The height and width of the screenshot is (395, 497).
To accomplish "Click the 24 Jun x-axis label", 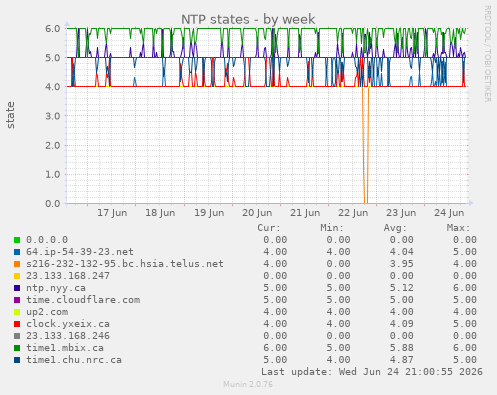I will click(x=449, y=213).
